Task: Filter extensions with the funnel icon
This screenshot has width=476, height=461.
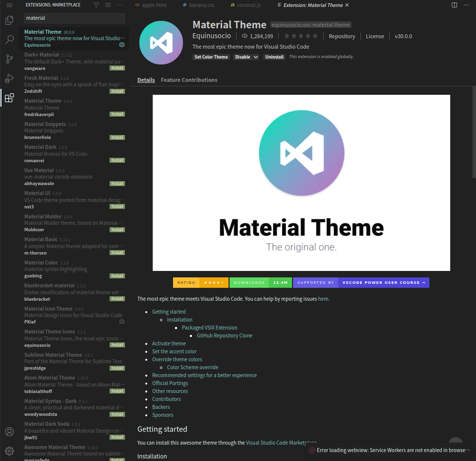Action: [x=96, y=5]
